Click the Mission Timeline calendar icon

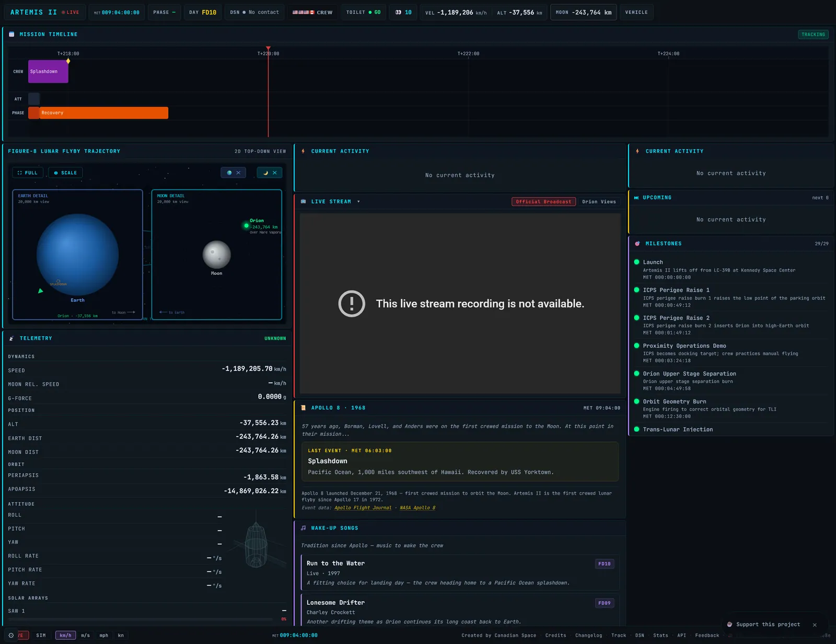click(11, 34)
